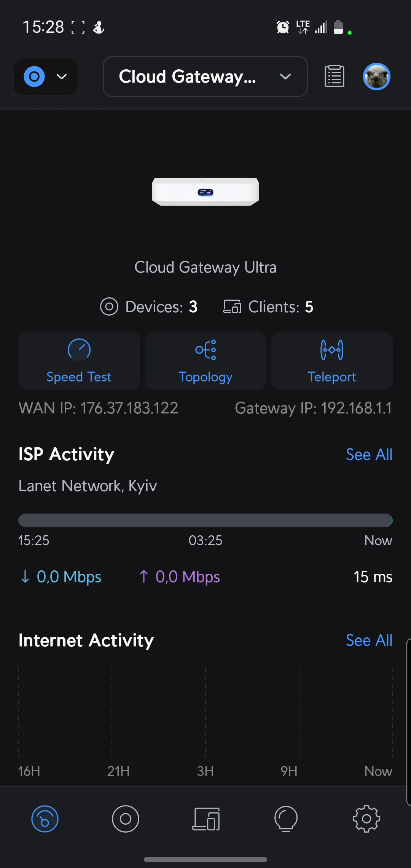Image resolution: width=411 pixels, height=868 pixels.
Task: Expand the Cloud Gateway site dropdown
Action: (205, 77)
